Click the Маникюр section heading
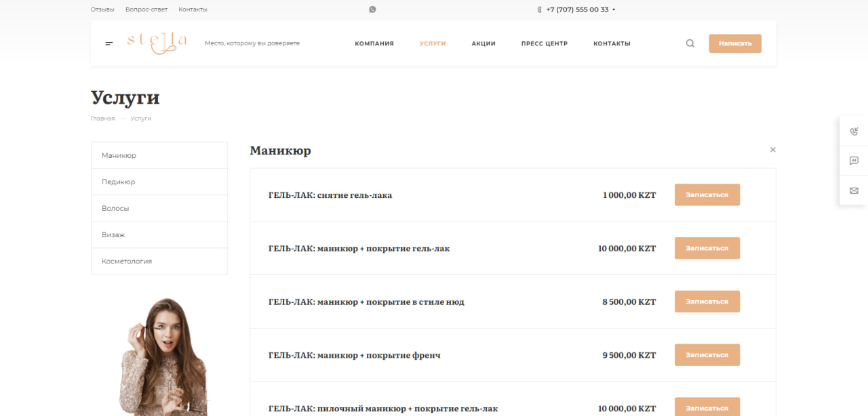Viewport: 868px width, 416px height. click(280, 150)
